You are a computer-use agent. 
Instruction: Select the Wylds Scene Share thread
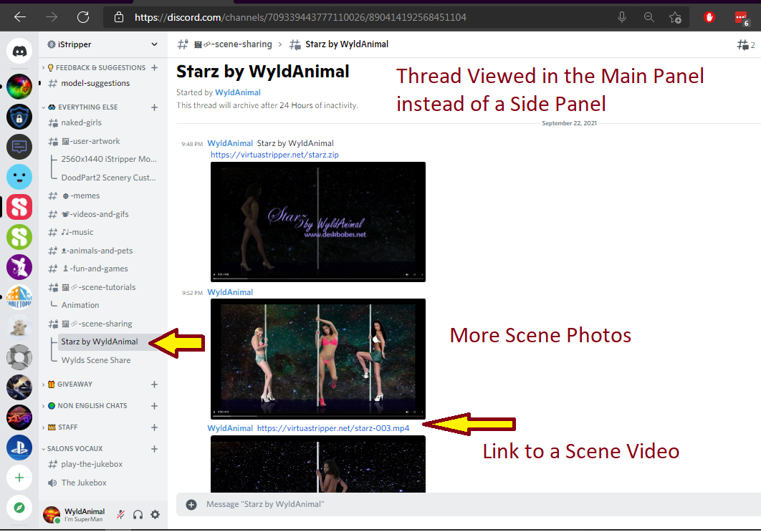96,360
